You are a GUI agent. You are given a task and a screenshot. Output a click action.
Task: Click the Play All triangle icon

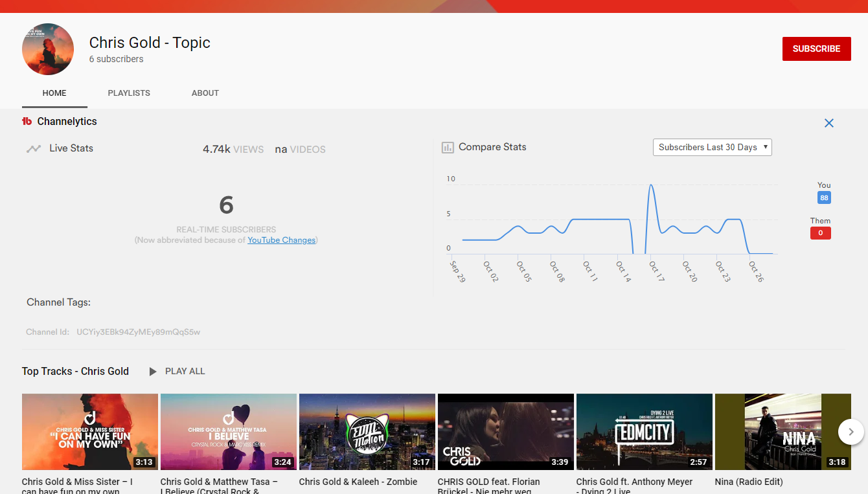click(153, 372)
